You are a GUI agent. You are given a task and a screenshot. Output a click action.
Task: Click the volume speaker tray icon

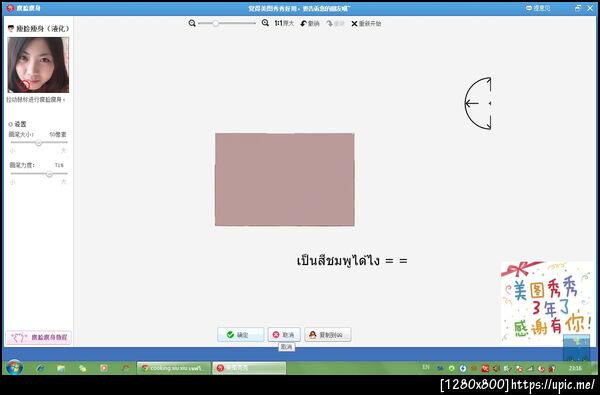(x=496, y=369)
